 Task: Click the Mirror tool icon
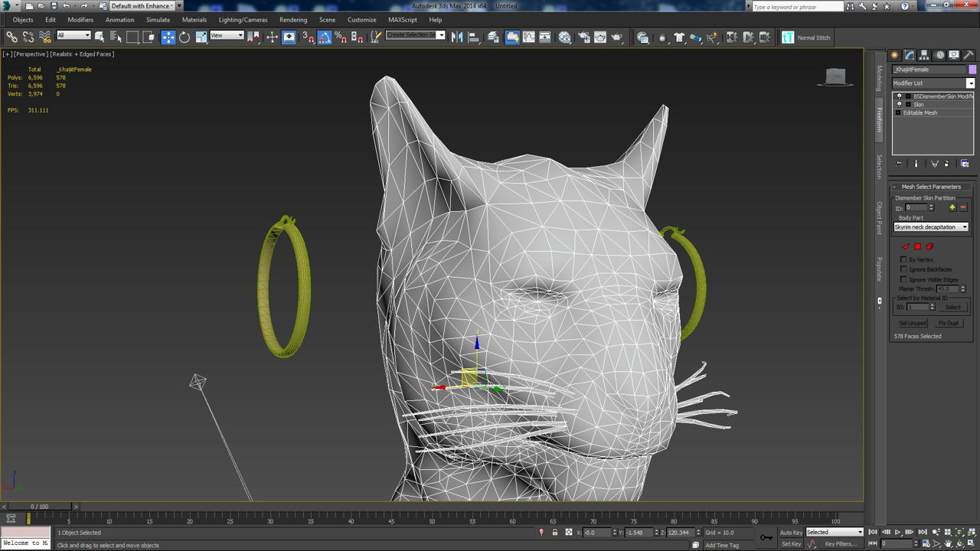457,37
